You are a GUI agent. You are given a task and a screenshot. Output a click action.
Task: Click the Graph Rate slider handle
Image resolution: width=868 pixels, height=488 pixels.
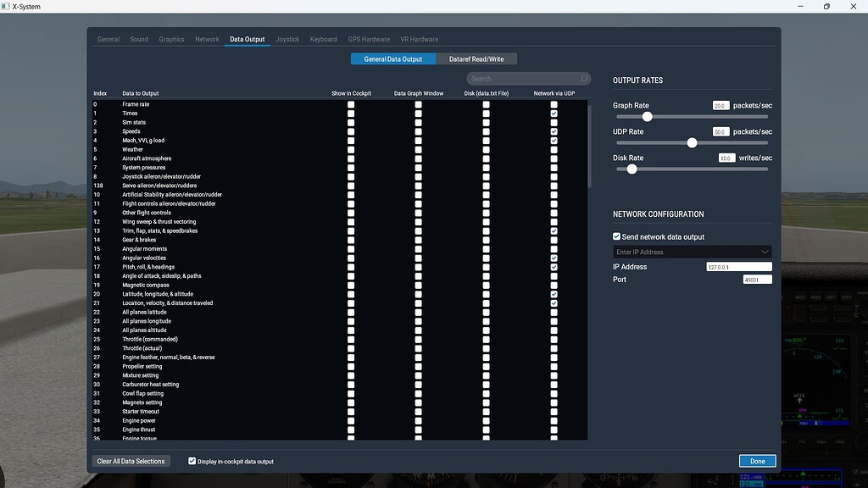[647, 117]
